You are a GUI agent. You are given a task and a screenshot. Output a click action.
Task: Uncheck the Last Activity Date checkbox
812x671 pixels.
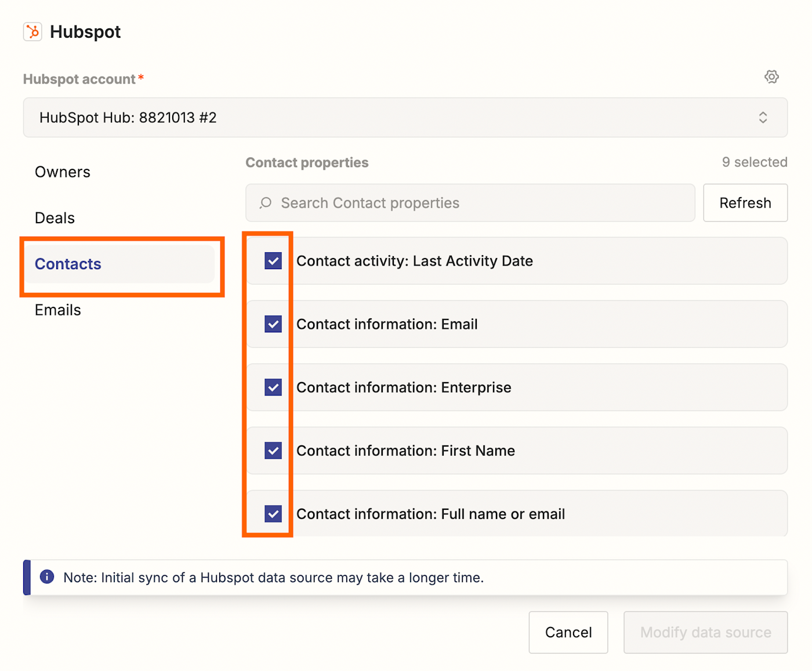[x=273, y=261]
